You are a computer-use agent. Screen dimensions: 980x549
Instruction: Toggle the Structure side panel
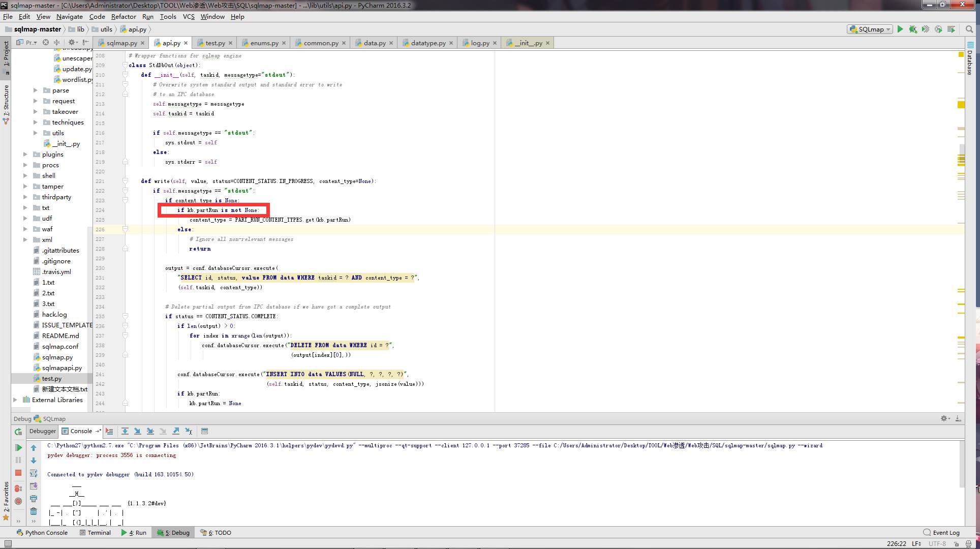coord(6,104)
